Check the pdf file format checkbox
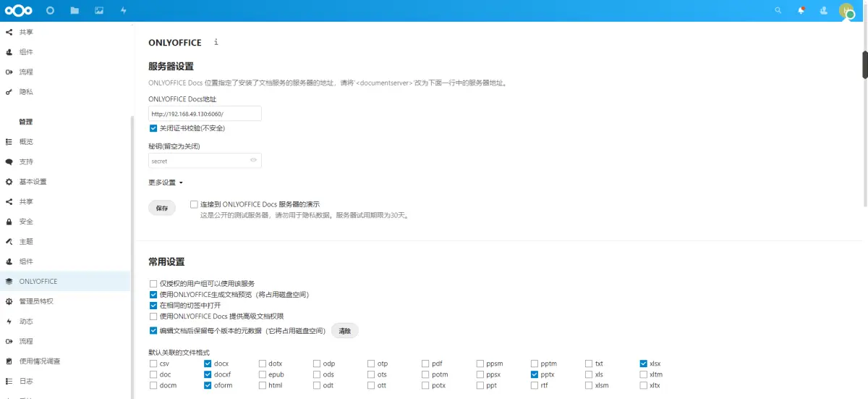 426,364
